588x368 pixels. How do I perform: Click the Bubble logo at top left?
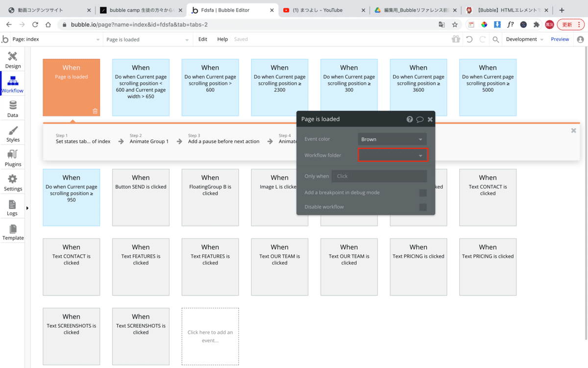tap(5, 39)
